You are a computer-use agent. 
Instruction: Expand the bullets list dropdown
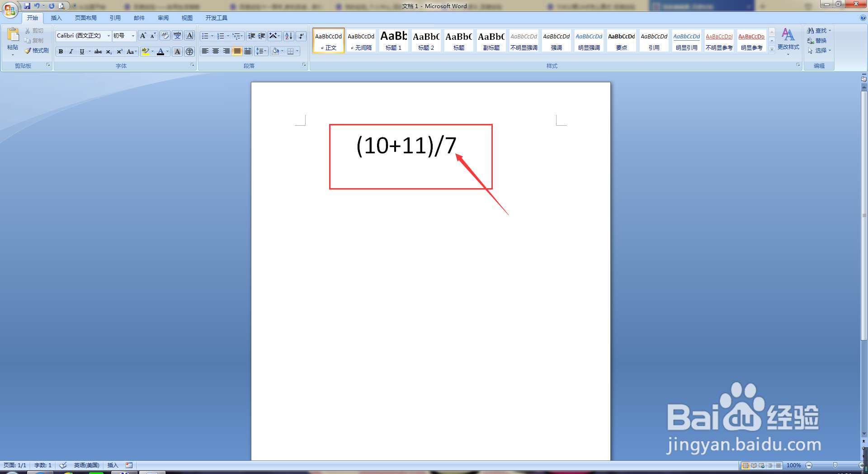point(212,36)
